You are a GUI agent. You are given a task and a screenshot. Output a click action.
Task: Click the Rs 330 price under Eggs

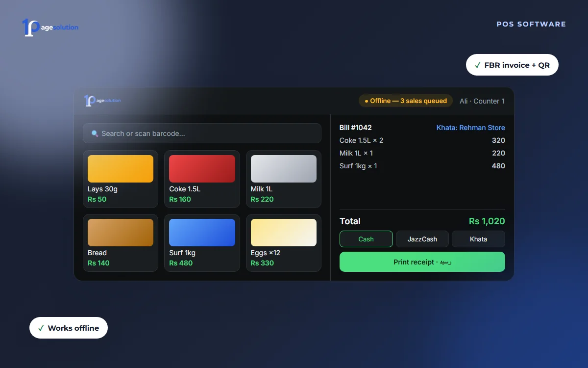pyautogui.click(x=262, y=263)
